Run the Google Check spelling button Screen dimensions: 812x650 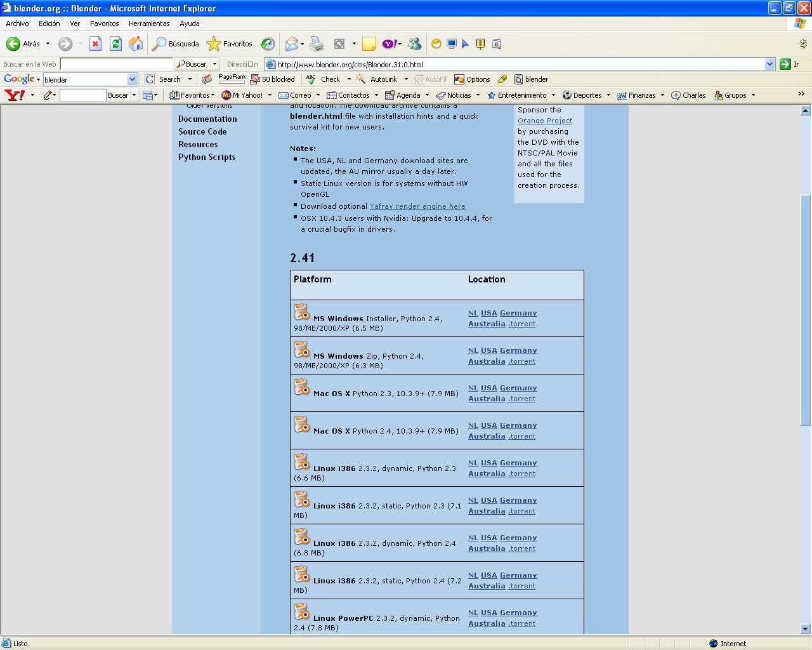tap(324, 79)
